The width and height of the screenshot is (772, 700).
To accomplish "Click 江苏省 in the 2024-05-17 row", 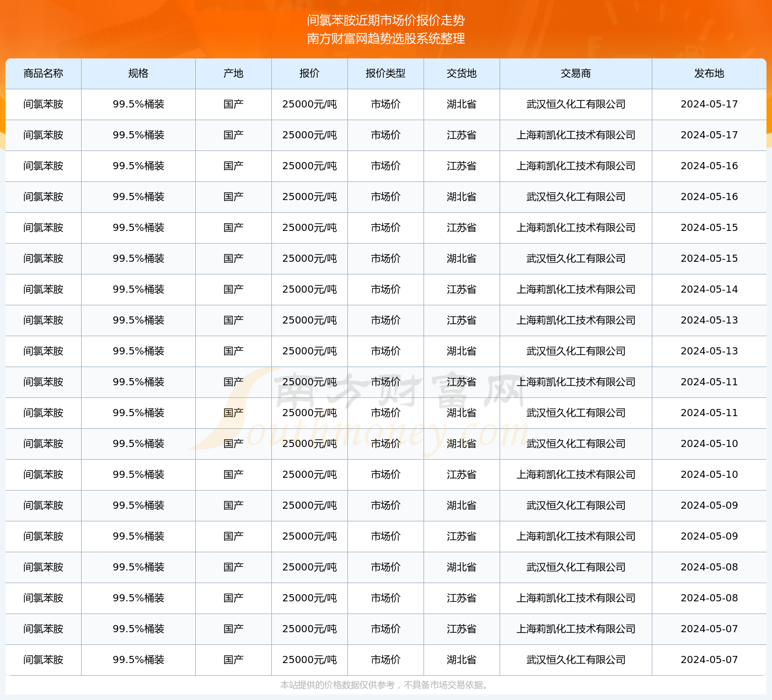I will point(462,135).
